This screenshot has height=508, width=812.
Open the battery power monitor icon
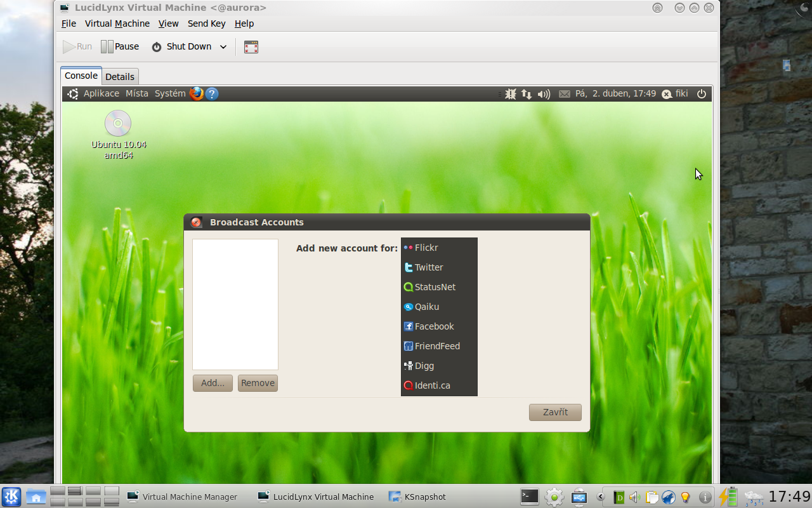click(728, 497)
